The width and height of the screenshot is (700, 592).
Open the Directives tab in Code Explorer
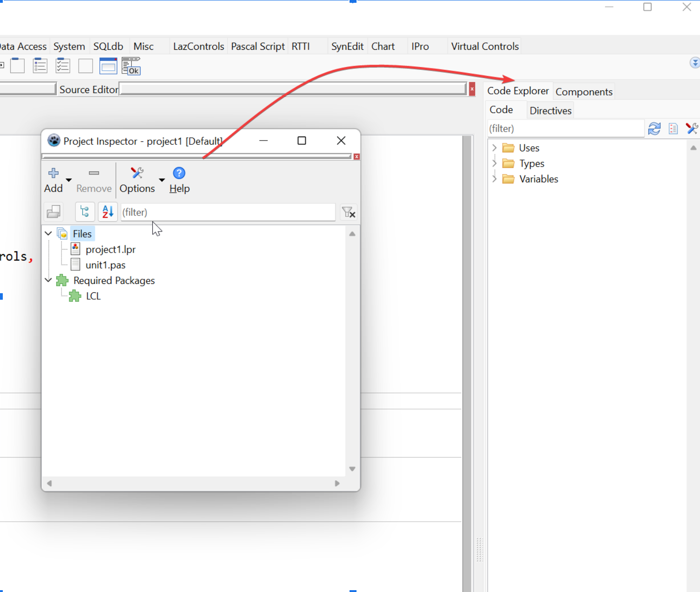pos(550,111)
